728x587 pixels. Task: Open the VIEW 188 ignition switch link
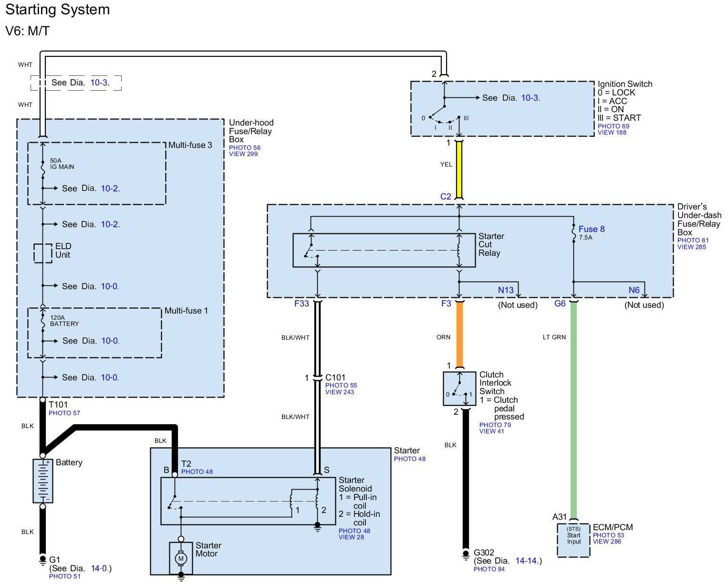[x=612, y=133]
